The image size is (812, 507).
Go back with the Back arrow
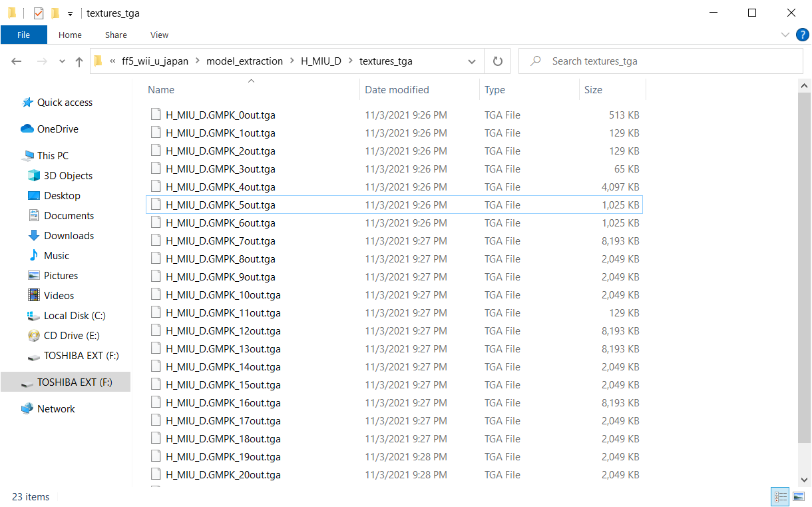pos(17,61)
